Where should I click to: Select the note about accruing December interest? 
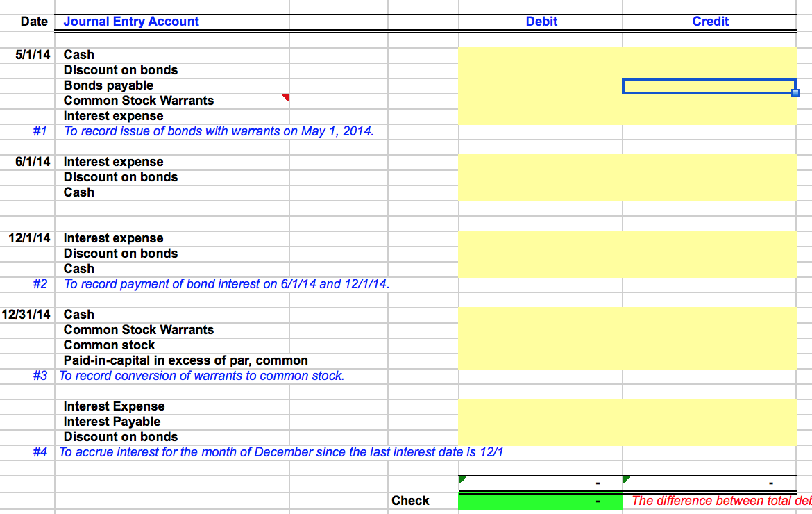pyautogui.click(x=281, y=452)
